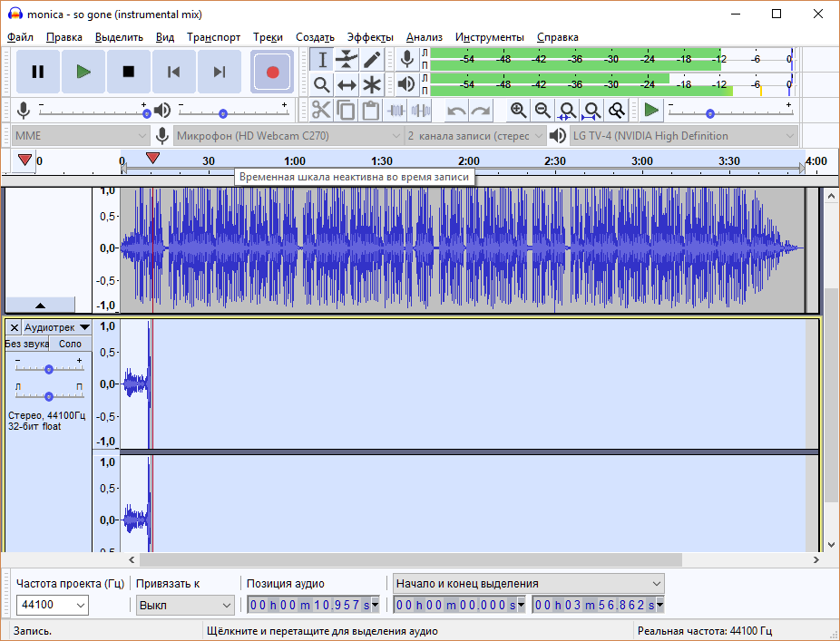Select the Zoom (magnifier) tool
The image size is (840, 641).
click(x=322, y=84)
